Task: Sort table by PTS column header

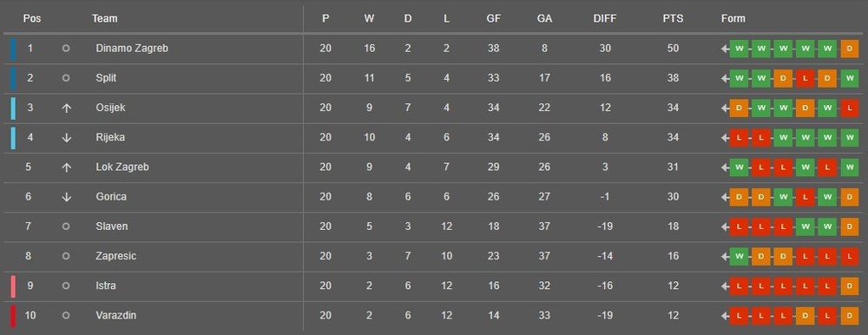Action: tap(673, 19)
